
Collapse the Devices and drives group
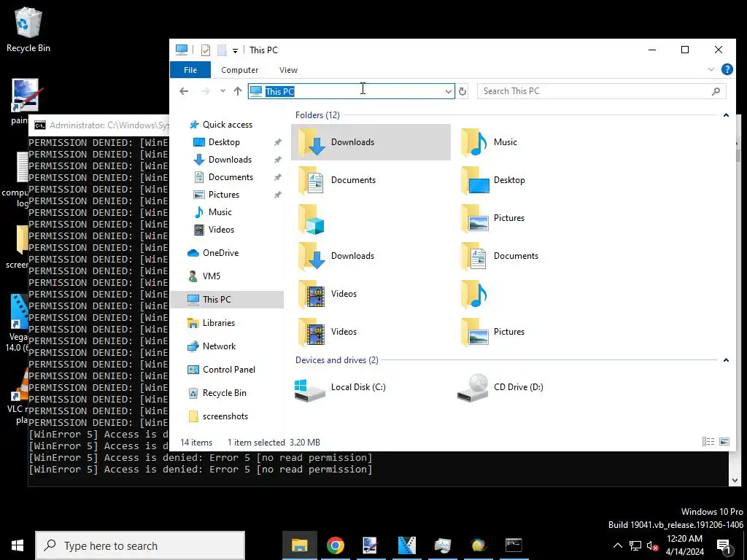[x=726, y=360]
